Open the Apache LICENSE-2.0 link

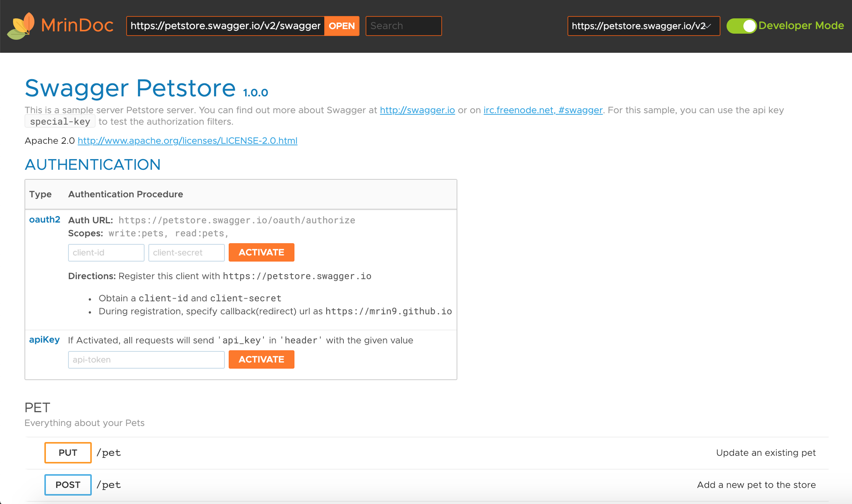tap(187, 141)
